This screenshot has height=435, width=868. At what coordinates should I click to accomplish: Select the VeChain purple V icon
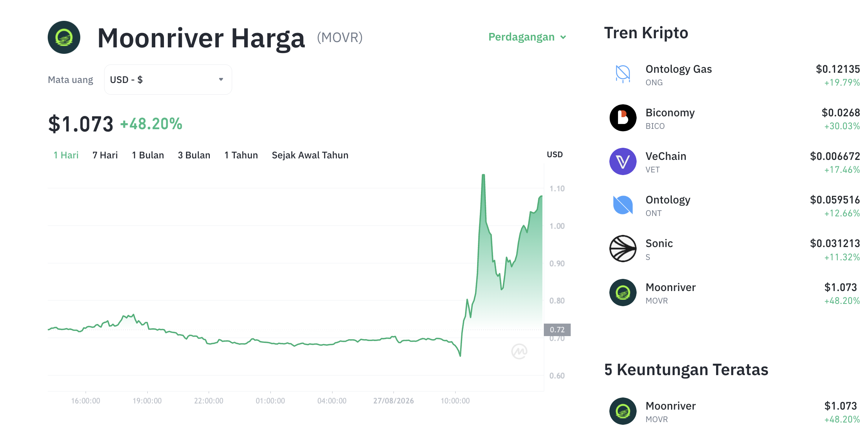point(623,161)
